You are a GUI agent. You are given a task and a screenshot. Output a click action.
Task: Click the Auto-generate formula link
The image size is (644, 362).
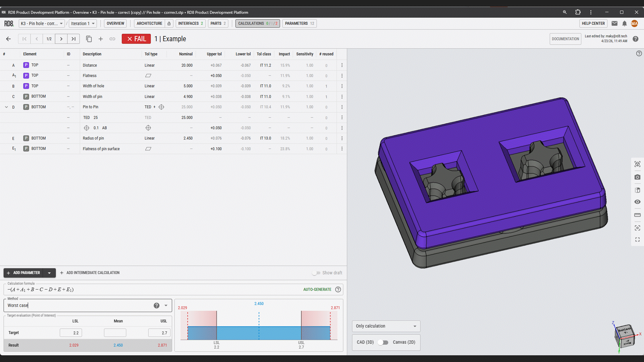click(317, 290)
